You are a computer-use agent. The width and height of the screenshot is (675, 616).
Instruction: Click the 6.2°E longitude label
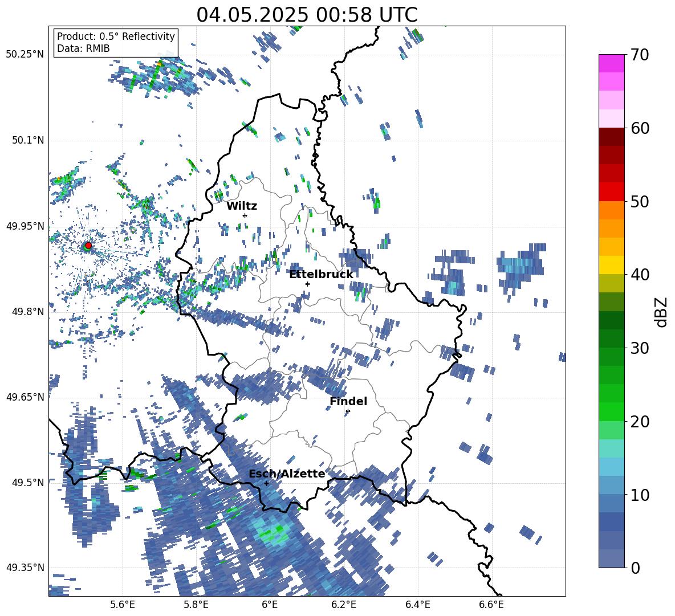tap(344, 605)
